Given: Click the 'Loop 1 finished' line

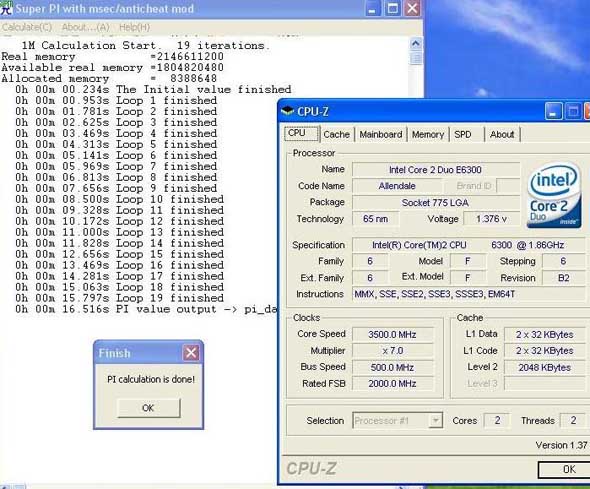Looking at the screenshot, I should pos(116,100).
